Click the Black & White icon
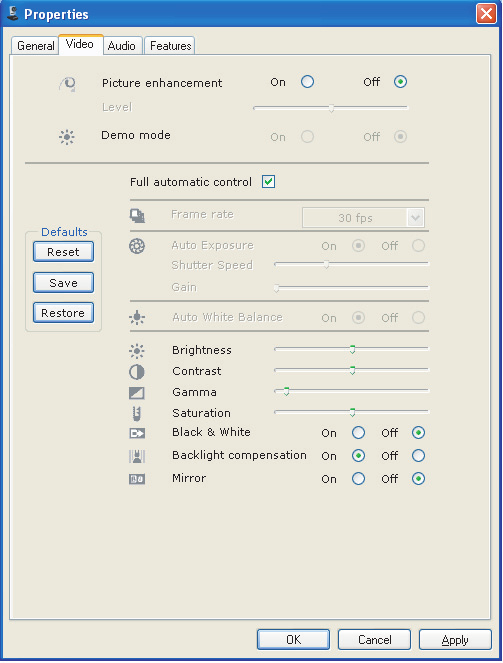 pos(137,433)
